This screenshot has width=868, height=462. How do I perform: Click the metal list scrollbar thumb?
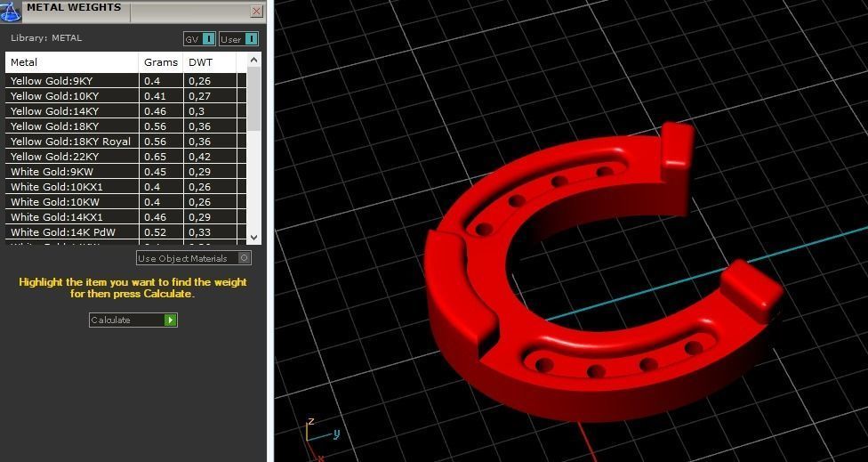pyautogui.click(x=254, y=99)
